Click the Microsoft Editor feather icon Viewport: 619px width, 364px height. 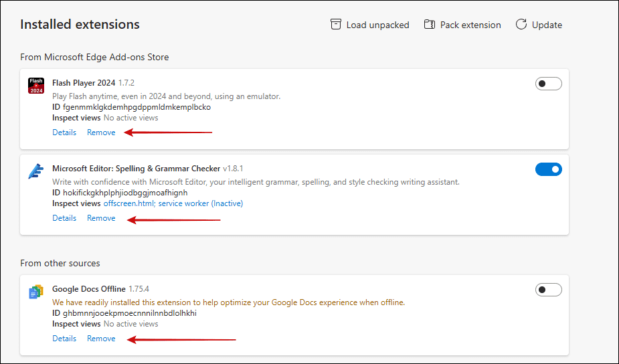pyautogui.click(x=36, y=171)
